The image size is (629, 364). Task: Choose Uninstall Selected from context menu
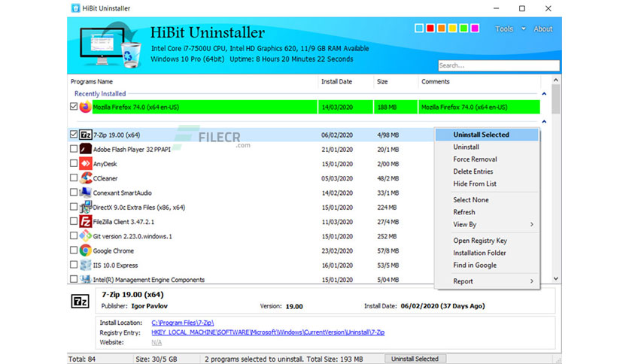coord(487,135)
